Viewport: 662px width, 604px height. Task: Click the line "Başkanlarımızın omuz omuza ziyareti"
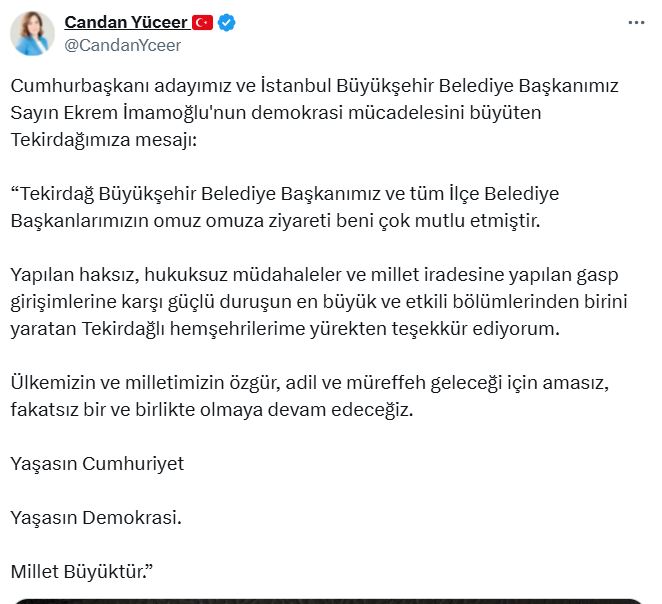pyautogui.click(x=275, y=221)
